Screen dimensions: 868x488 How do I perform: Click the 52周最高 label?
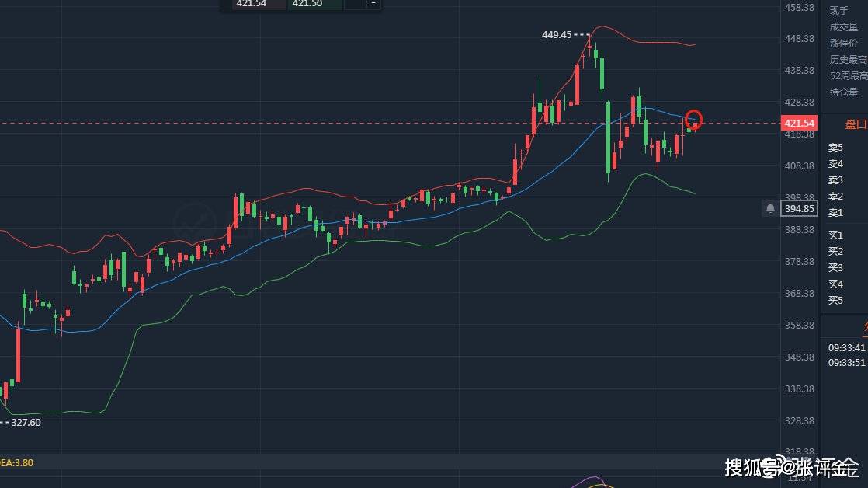[848, 76]
